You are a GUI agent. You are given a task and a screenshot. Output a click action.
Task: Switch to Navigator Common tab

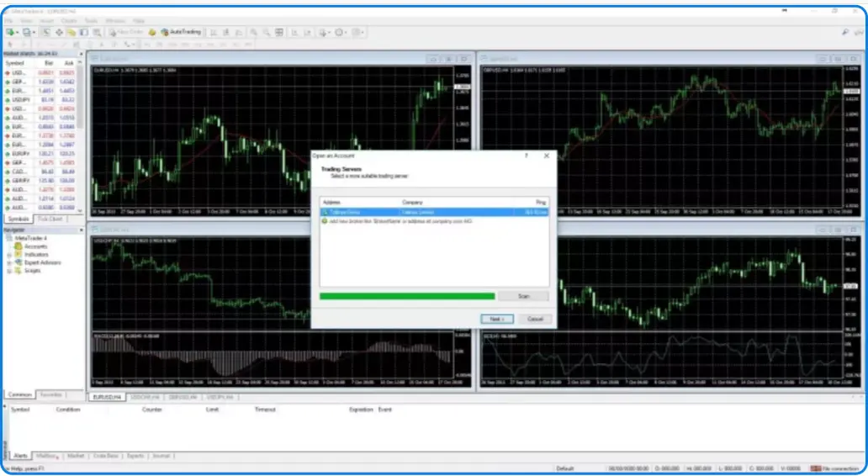[x=20, y=394]
